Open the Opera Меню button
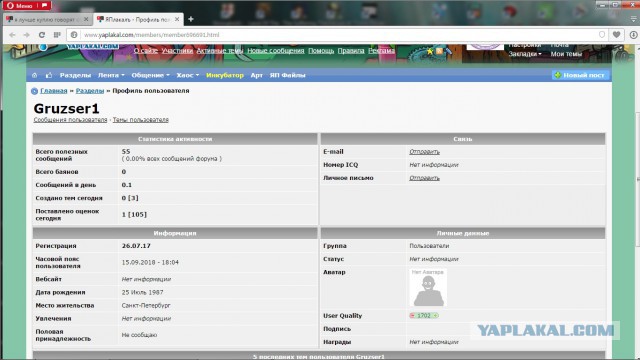Viewport: 640px width, 360px height. click(21, 6)
